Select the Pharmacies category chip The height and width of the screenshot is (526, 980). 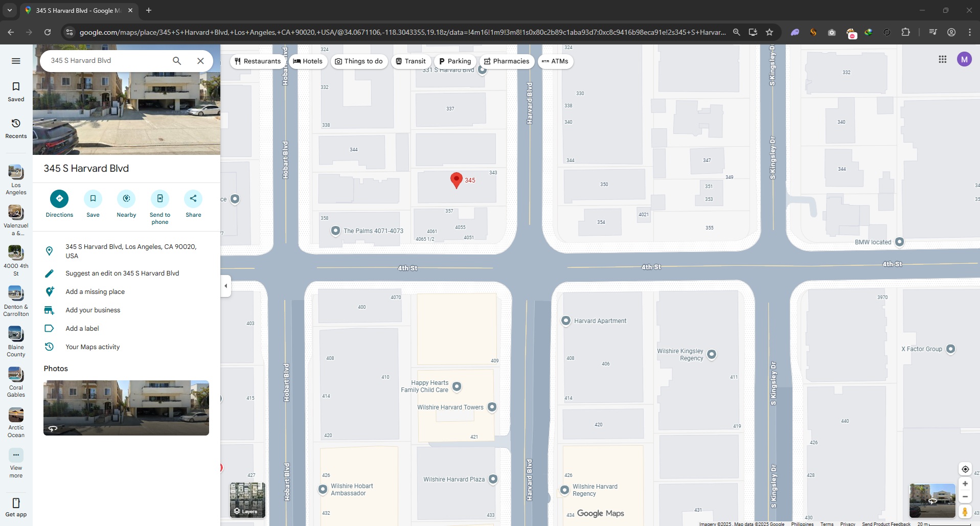507,61
